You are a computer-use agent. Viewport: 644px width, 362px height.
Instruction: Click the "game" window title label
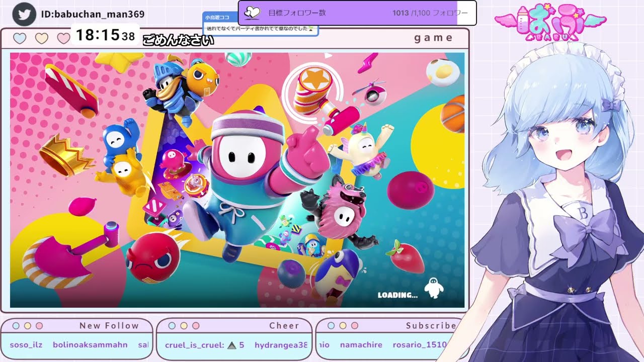[434, 38]
